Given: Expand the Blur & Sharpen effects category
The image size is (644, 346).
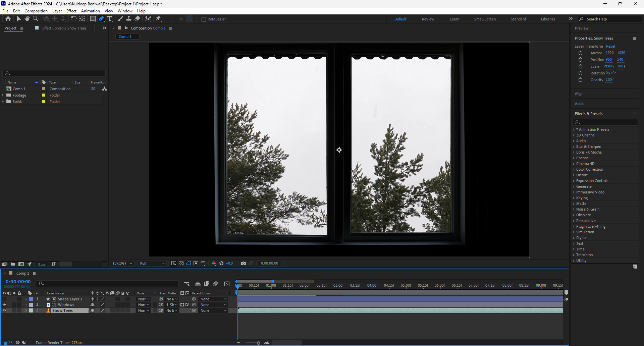Looking at the screenshot, I should coord(574,147).
